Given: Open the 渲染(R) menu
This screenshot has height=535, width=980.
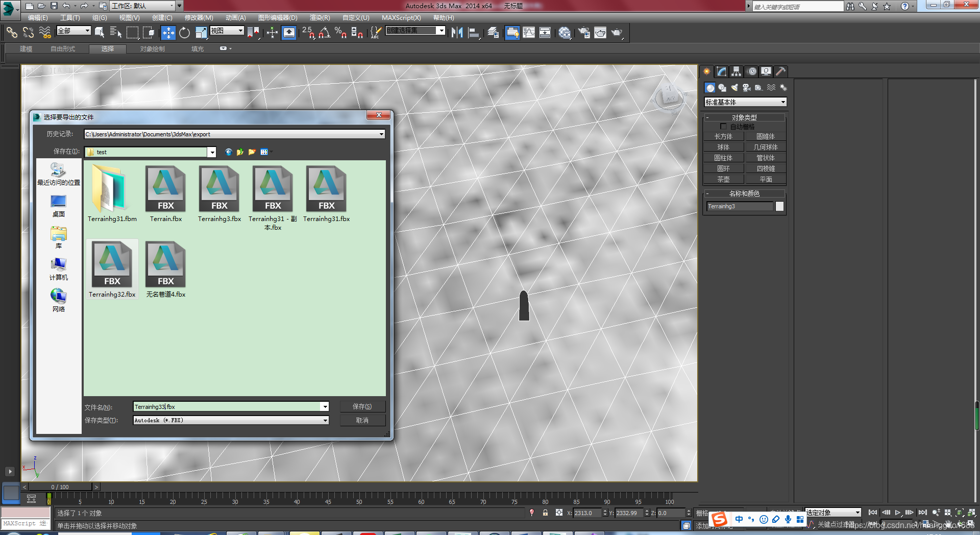Looking at the screenshot, I should pos(320,17).
